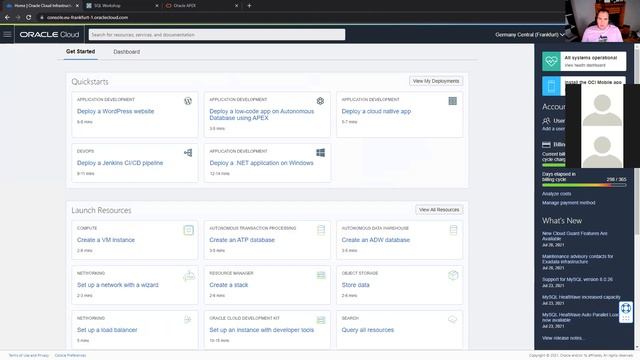
Task: Switch to the Get Started tab
Action: pyautogui.click(x=80, y=51)
